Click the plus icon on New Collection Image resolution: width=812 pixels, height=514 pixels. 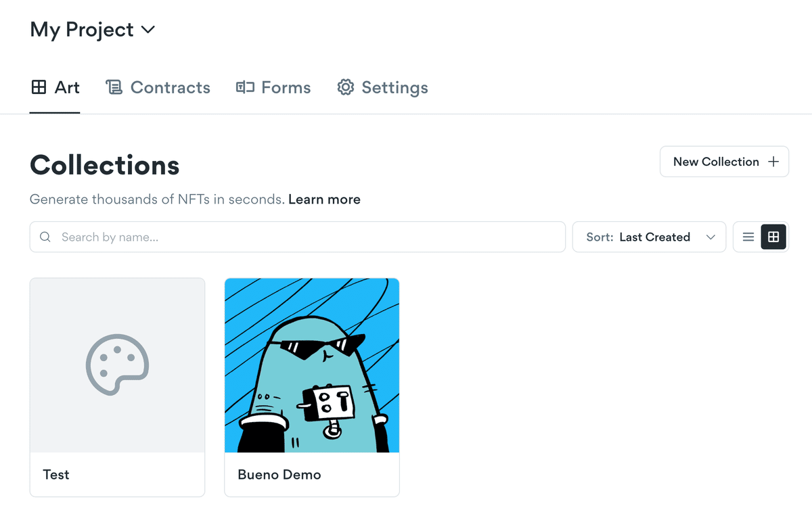click(x=773, y=162)
